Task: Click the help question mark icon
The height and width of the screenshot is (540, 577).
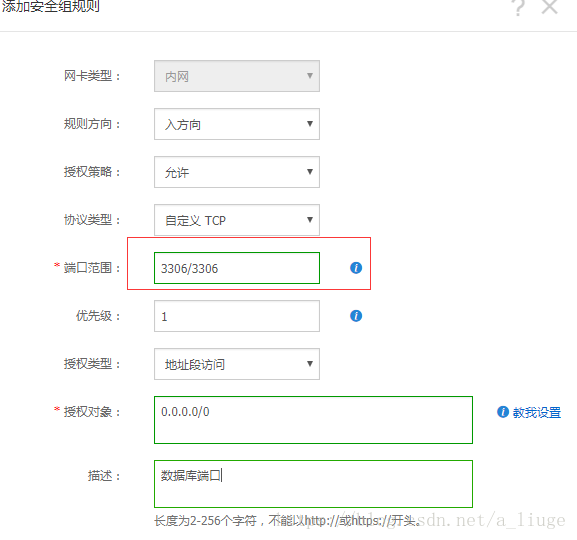Action: 519,7
